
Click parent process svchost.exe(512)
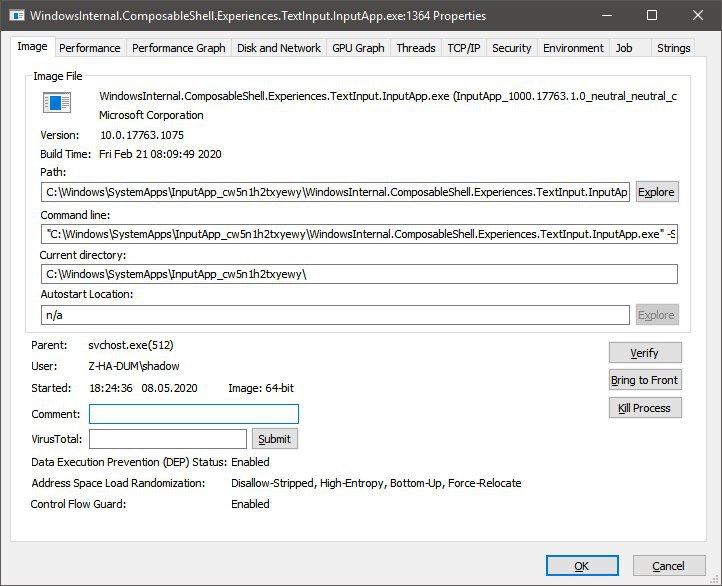131,345
